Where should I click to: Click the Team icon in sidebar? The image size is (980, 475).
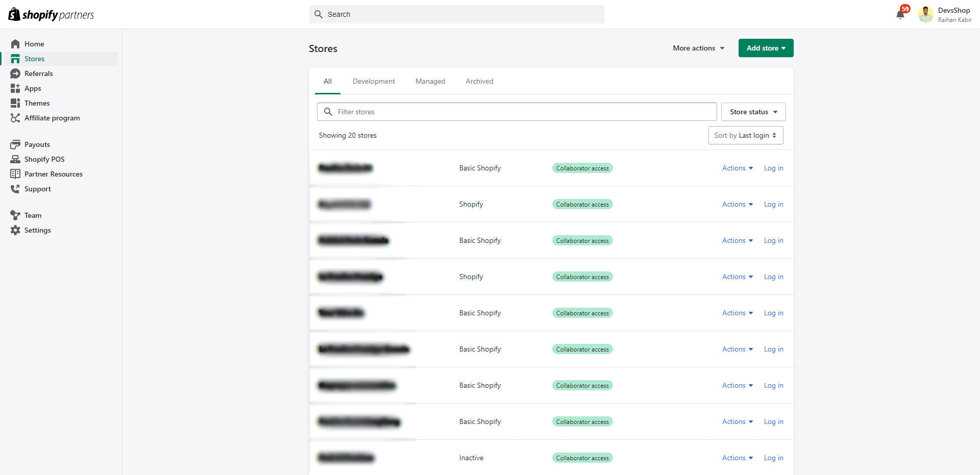click(x=15, y=215)
